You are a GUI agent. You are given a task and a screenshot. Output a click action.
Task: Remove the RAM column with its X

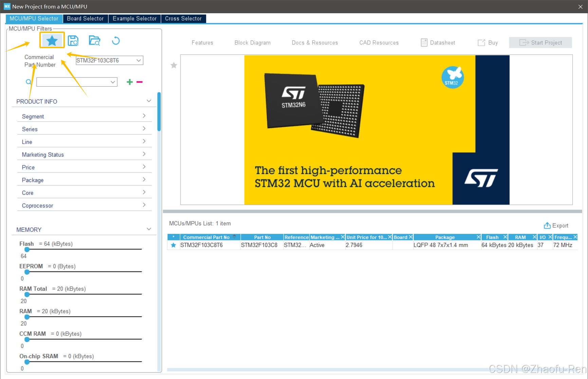click(x=534, y=237)
